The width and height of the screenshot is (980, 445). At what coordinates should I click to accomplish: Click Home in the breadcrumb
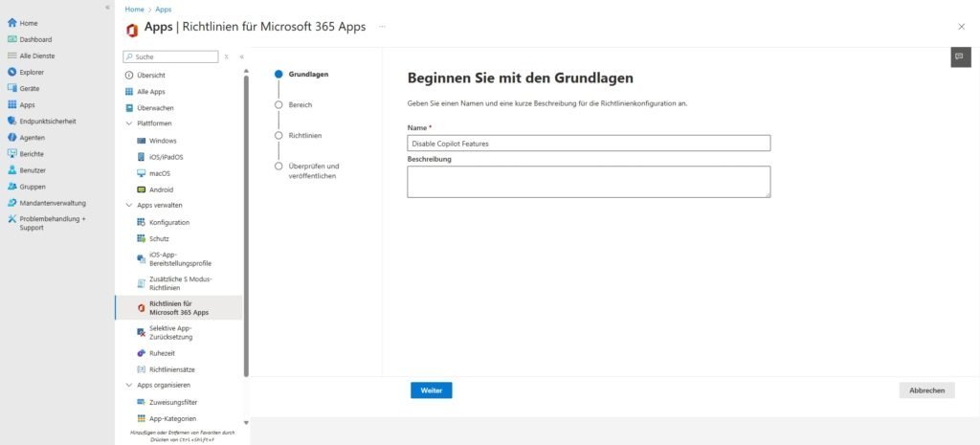[134, 9]
